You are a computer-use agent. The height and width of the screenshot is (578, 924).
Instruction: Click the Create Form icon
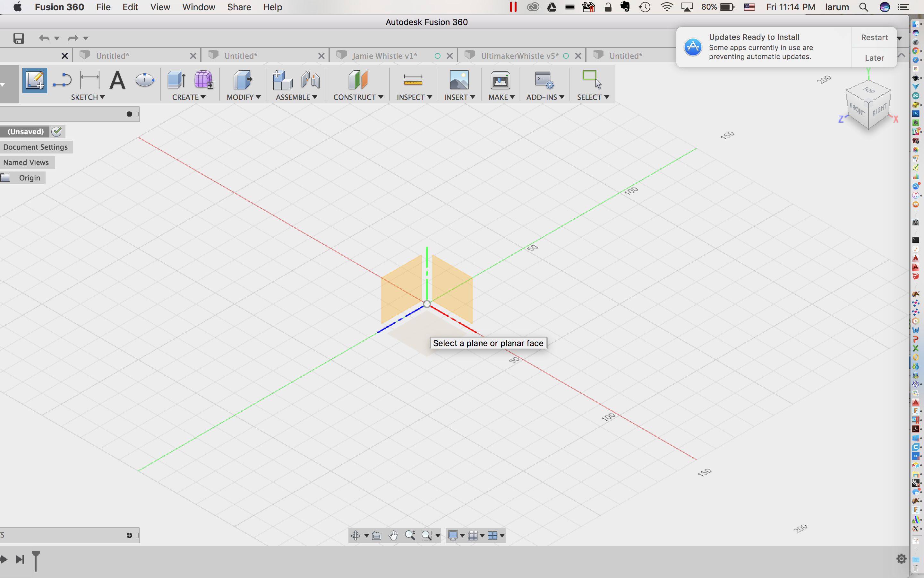coord(203,80)
